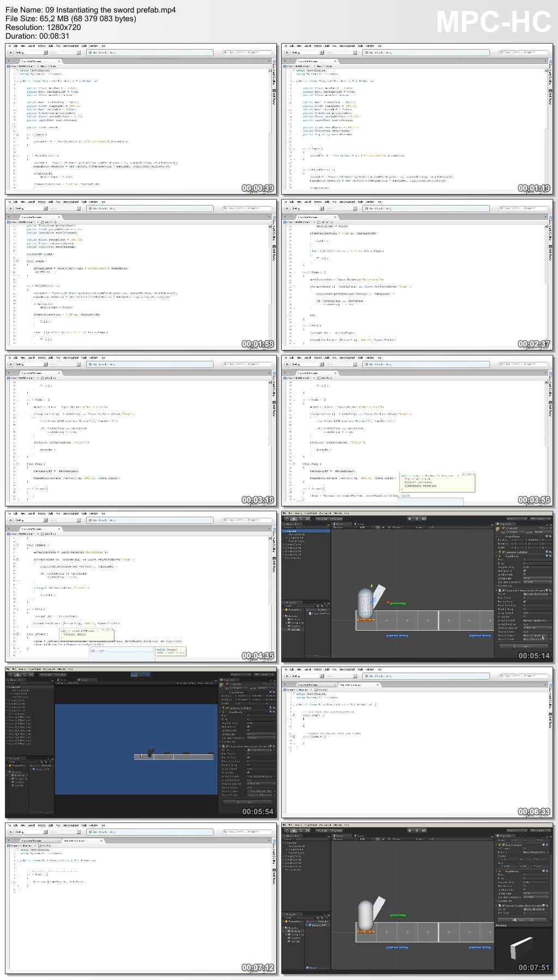Open the Tools menu in 00:00:39 frame
This screenshot has width=558, height=980.
coord(83,46)
